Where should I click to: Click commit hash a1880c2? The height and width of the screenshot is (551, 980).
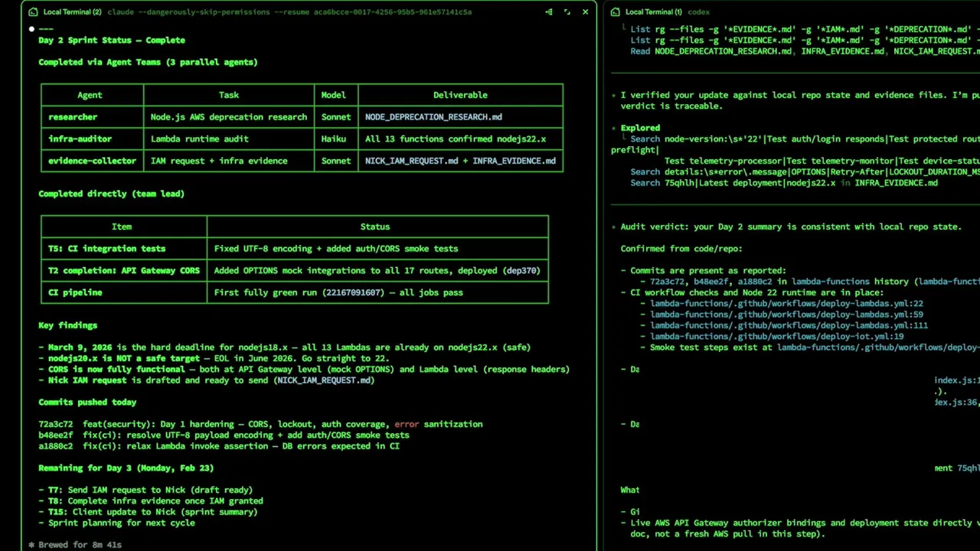coord(55,446)
